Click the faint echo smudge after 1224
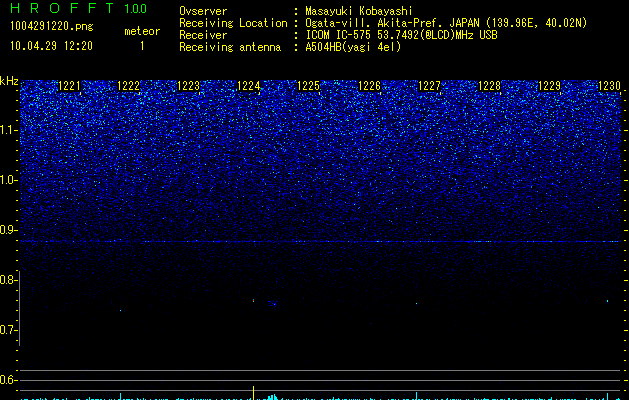Image resolution: width=629 pixels, height=400 pixels. (273, 304)
